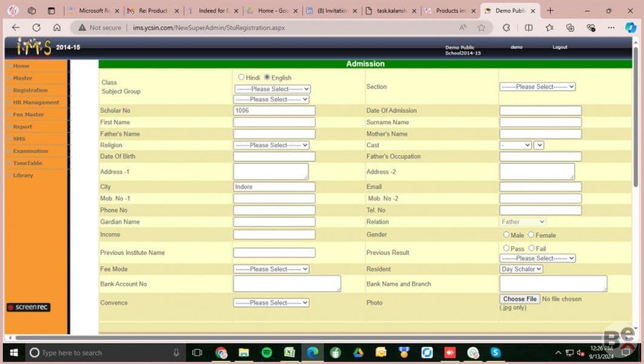Image resolution: width=644 pixels, height=364 pixels.
Task: Reload the page with the refresh icon
Action: [36, 27]
